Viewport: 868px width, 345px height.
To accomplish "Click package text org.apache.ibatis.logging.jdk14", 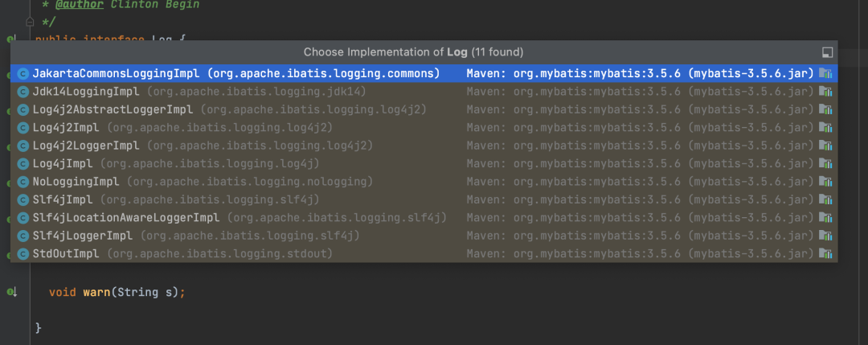I will tap(256, 92).
